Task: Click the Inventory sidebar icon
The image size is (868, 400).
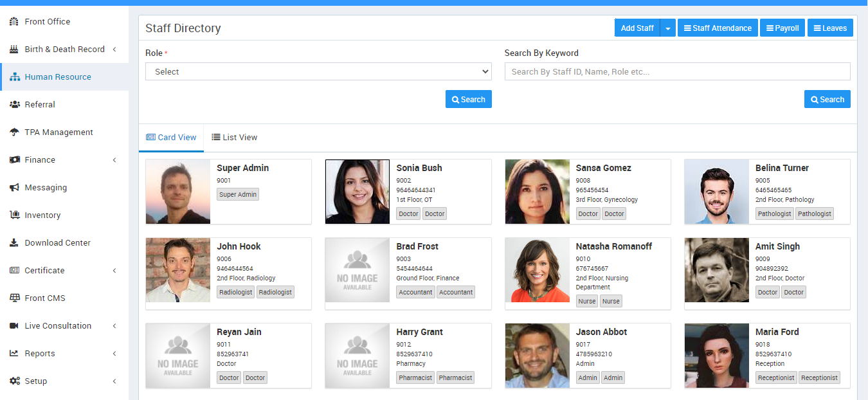Action: point(14,215)
